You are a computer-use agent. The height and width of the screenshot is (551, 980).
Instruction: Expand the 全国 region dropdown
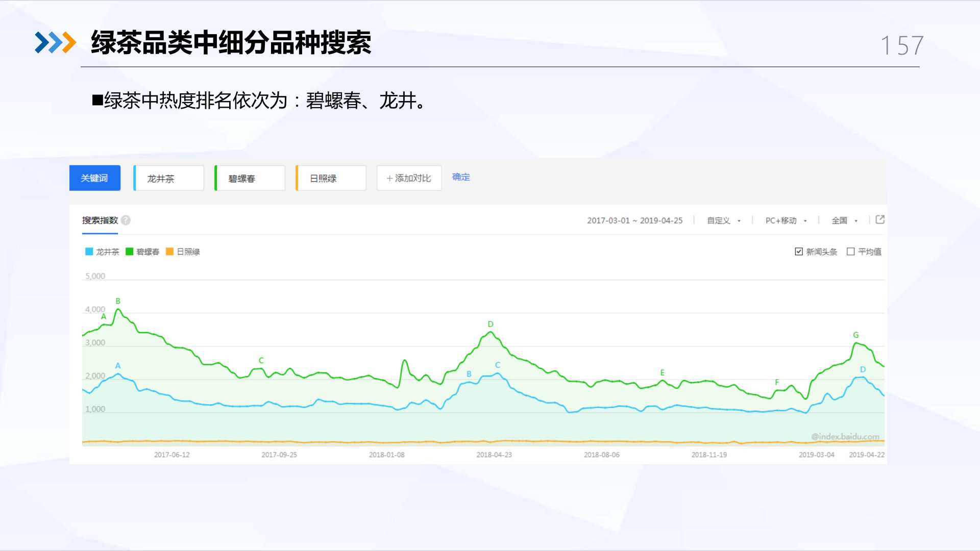(x=845, y=220)
